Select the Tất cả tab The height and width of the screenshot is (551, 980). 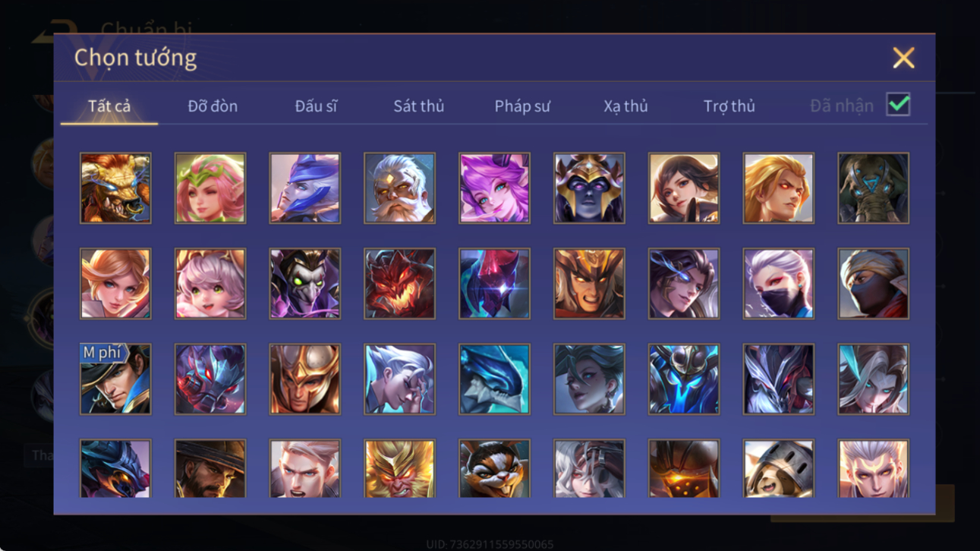(109, 106)
